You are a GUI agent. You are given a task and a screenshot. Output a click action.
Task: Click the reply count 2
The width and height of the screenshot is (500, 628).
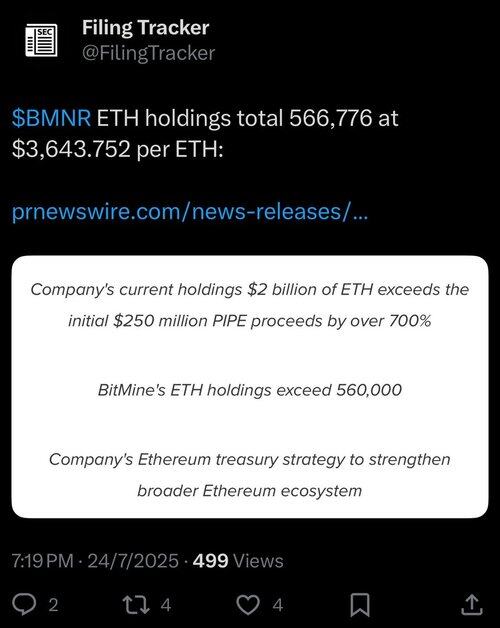pyautogui.click(x=53, y=605)
